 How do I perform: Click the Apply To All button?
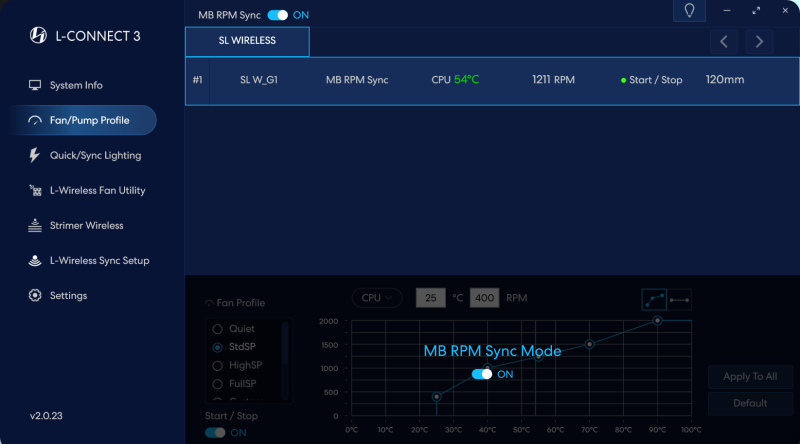click(750, 377)
